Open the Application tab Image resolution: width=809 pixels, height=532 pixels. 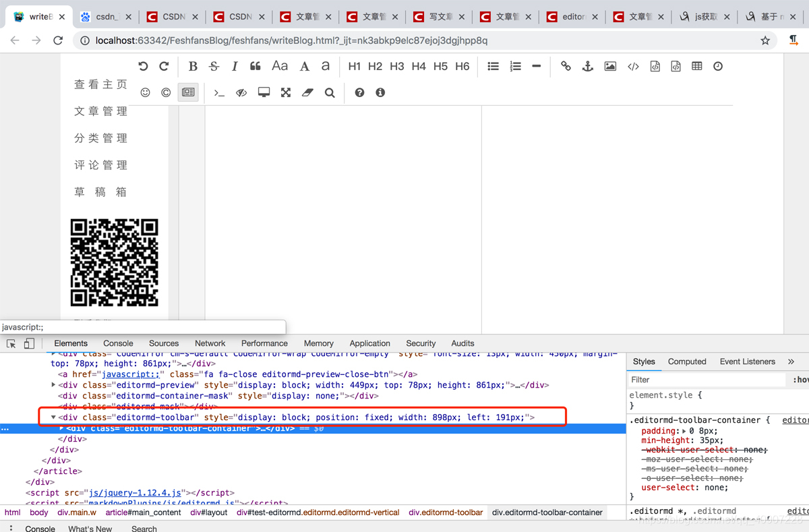pyautogui.click(x=369, y=343)
